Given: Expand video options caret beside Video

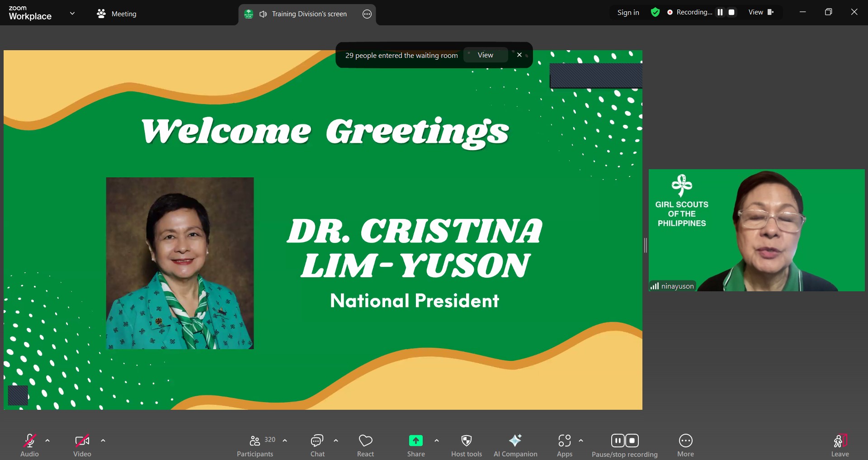Looking at the screenshot, I should pyautogui.click(x=103, y=440).
